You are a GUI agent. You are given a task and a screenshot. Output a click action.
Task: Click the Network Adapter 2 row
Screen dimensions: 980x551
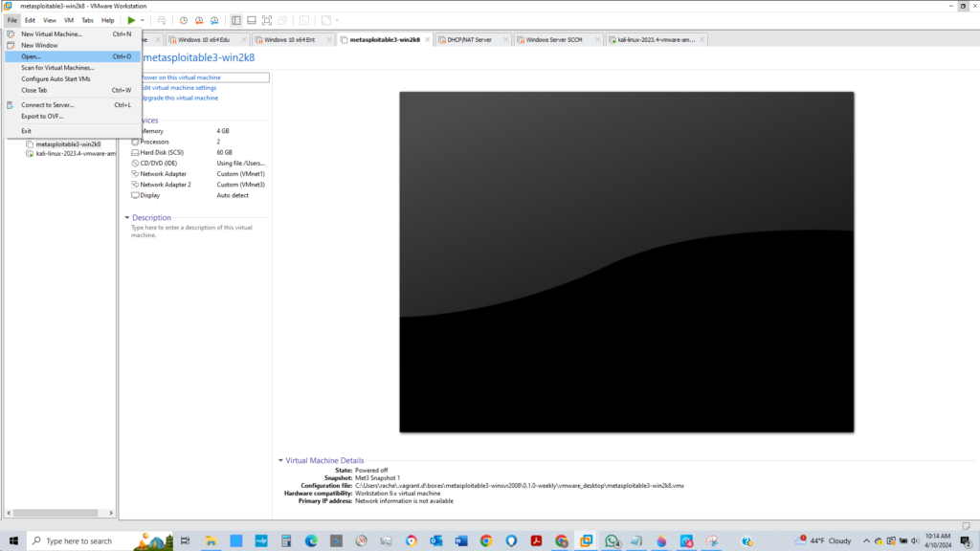coord(199,185)
